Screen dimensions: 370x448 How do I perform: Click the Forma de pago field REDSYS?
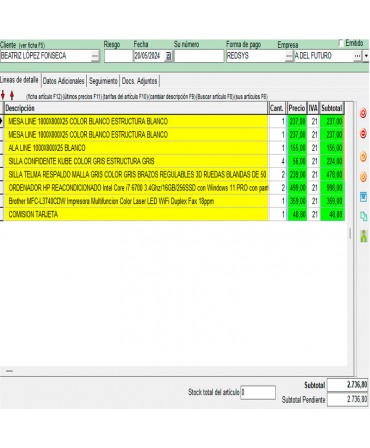[256, 56]
